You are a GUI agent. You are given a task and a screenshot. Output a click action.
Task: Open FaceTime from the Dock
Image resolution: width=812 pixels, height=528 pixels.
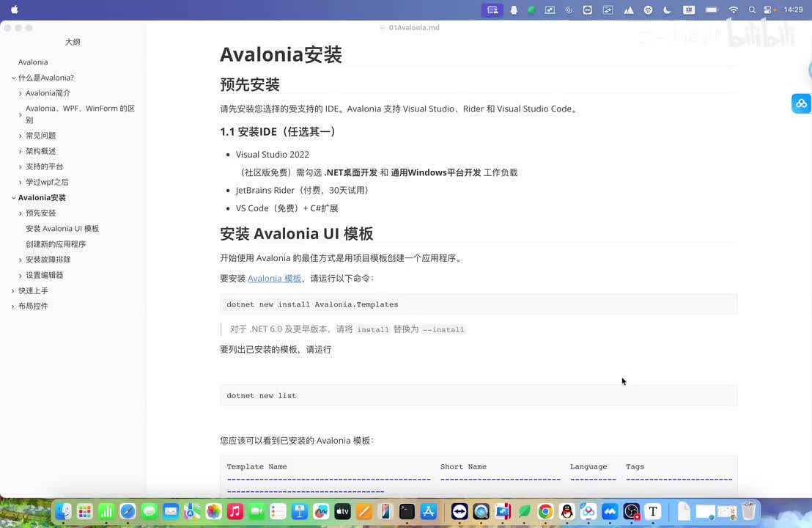point(256,512)
